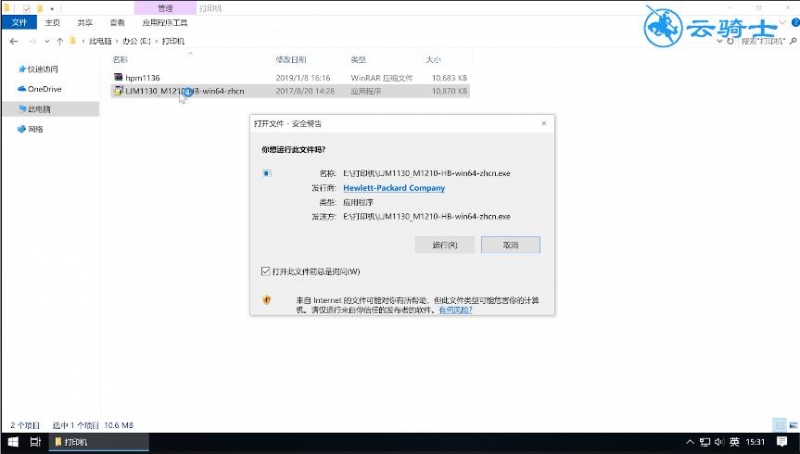Expand the chevron before 打印机 in breadcrumb
The height and width of the screenshot is (454, 800).
[156, 41]
